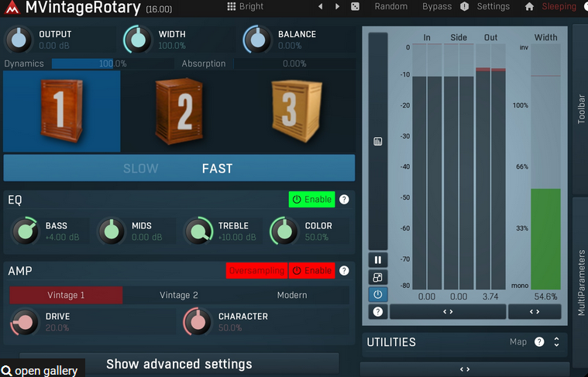Click the MIDS knob in EQ
Image resolution: width=588 pixels, height=377 pixels.
pos(112,231)
